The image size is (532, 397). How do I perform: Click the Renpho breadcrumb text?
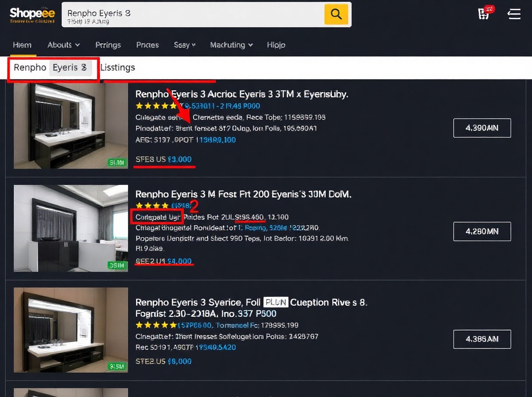tap(30, 68)
